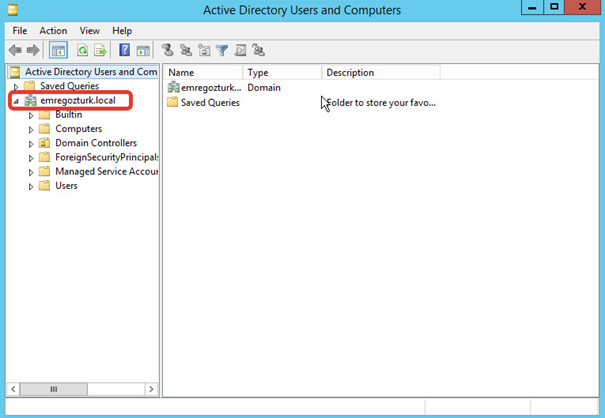Open the View menu
The width and height of the screenshot is (605, 418).
pyautogui.click(x=90, y=31)
